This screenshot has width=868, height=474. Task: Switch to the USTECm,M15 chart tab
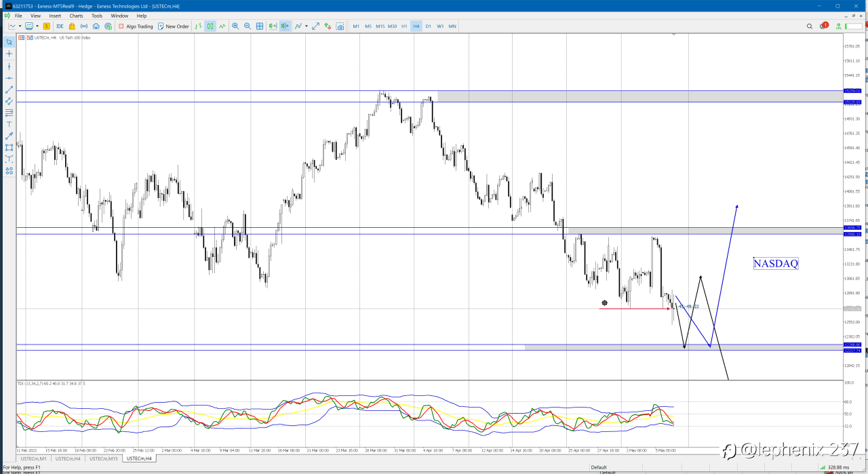pos(103,458)
